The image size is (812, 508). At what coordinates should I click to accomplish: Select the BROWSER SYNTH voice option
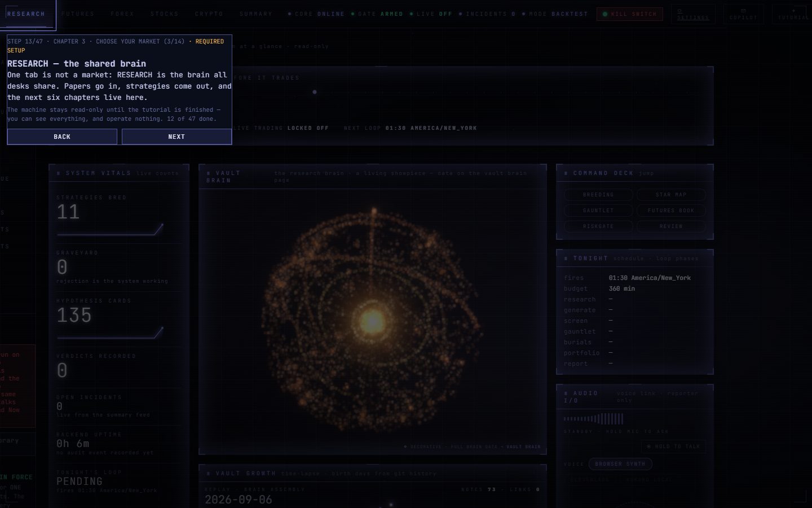click(620, 464)
